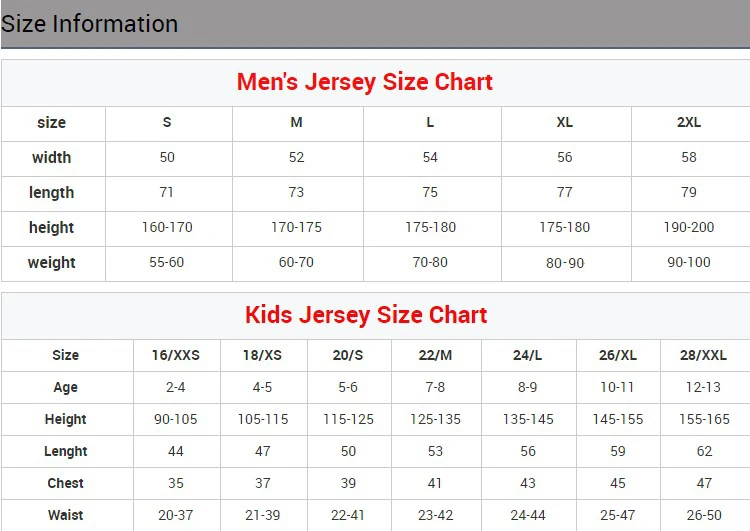Click the 2XL column header in men's chart
750x531 pixels.
pos(689,122)
